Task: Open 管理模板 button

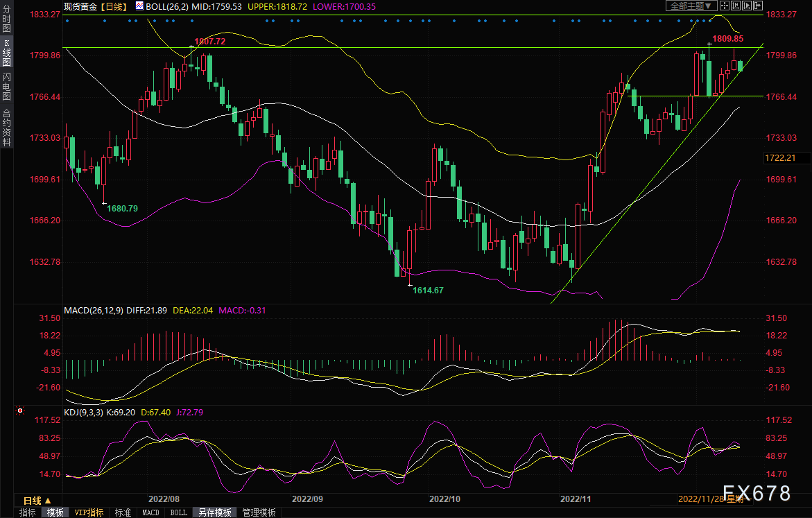Action: [x=259, y=512]
